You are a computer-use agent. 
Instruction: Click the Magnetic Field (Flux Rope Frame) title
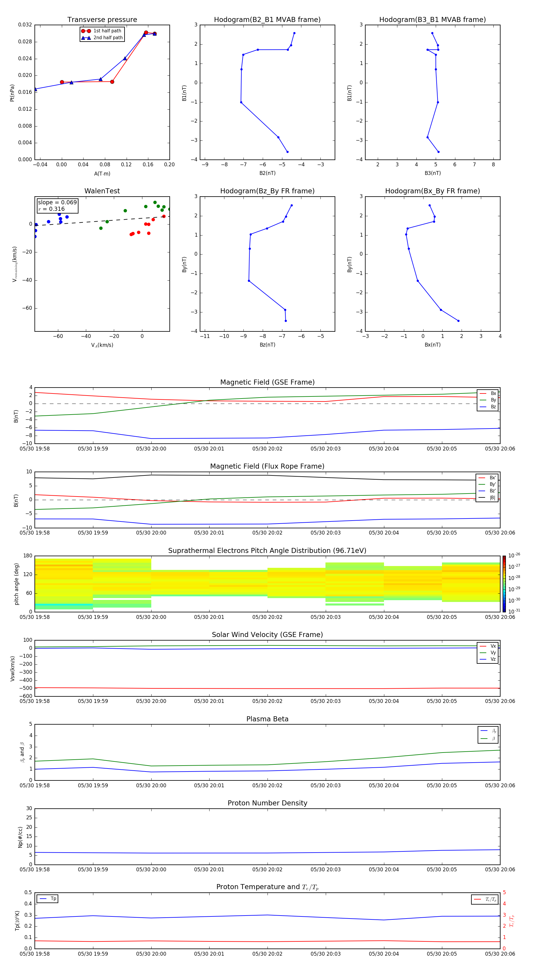[267, 467]
